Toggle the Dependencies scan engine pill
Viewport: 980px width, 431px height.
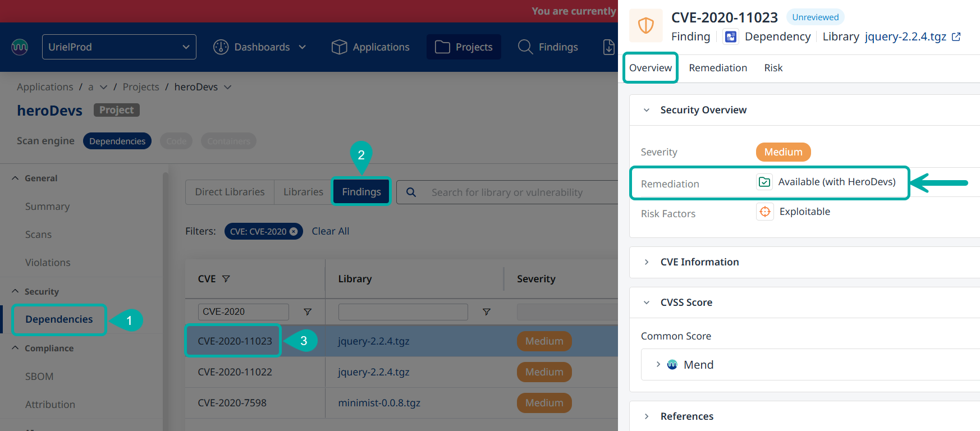point(117,141)
